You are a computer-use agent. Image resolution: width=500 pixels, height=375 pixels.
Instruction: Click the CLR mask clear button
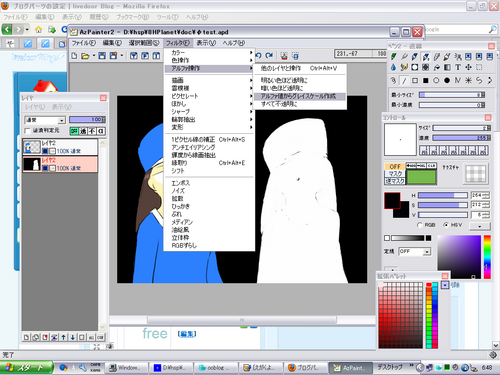pos(431,165)
